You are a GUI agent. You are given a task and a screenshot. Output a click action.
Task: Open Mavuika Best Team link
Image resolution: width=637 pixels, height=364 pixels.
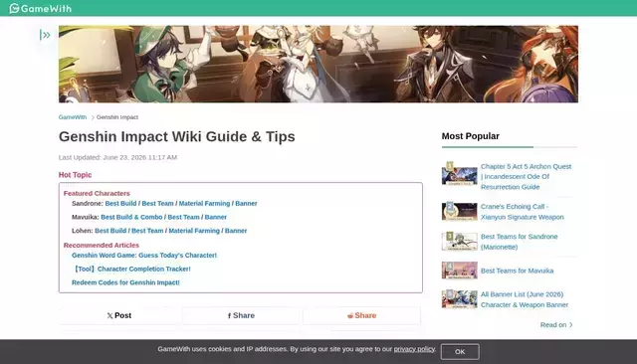point(183,217)
